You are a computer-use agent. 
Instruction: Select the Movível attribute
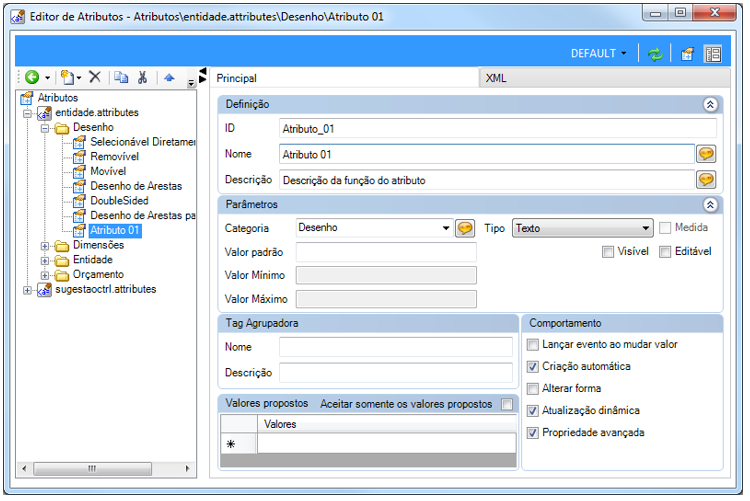point(108,171)
